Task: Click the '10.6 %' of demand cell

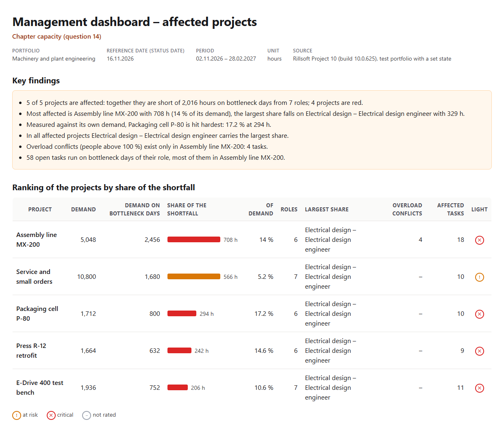Action: pyautogui.click(x=264, y=388)
